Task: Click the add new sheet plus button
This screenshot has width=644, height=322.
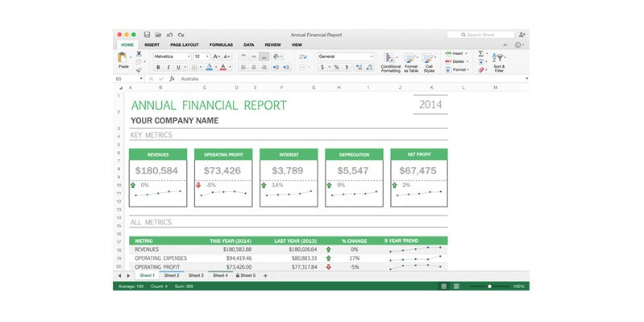Action: (x=265, y=275)
